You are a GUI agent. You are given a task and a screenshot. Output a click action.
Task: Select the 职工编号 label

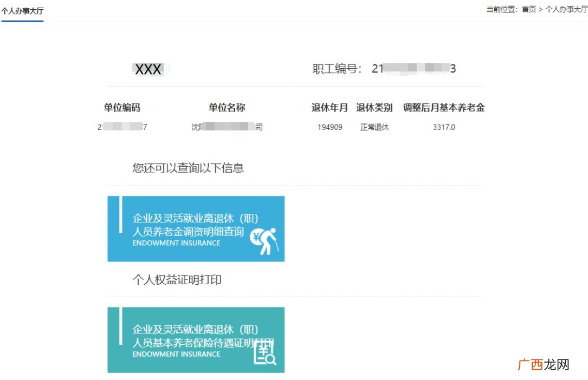click(x=337, y=69)
